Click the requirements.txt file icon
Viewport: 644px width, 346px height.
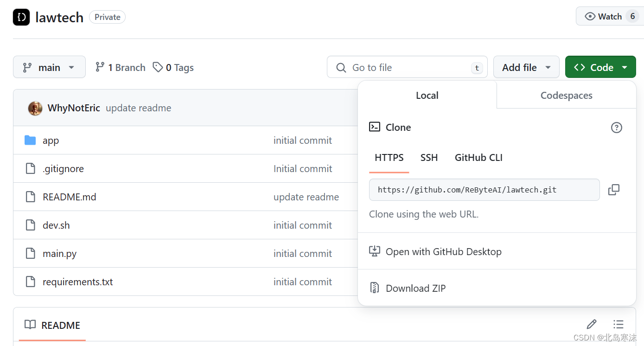30,282
